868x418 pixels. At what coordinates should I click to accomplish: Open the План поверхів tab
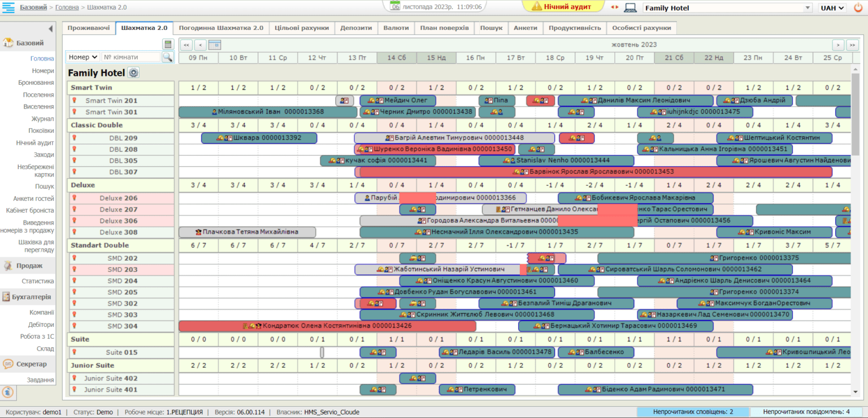pos(444,28)
